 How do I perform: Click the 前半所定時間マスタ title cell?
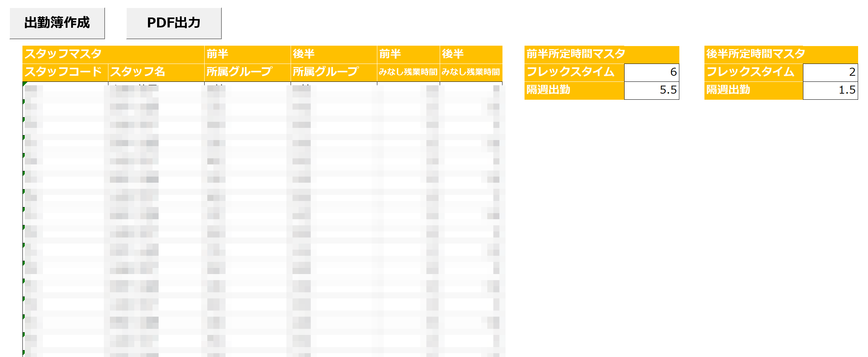coord(602,54)
